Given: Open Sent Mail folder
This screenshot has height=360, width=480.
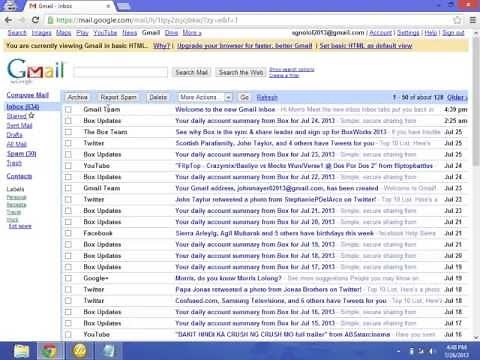Looking at the screenshot, I should (19, 125).
